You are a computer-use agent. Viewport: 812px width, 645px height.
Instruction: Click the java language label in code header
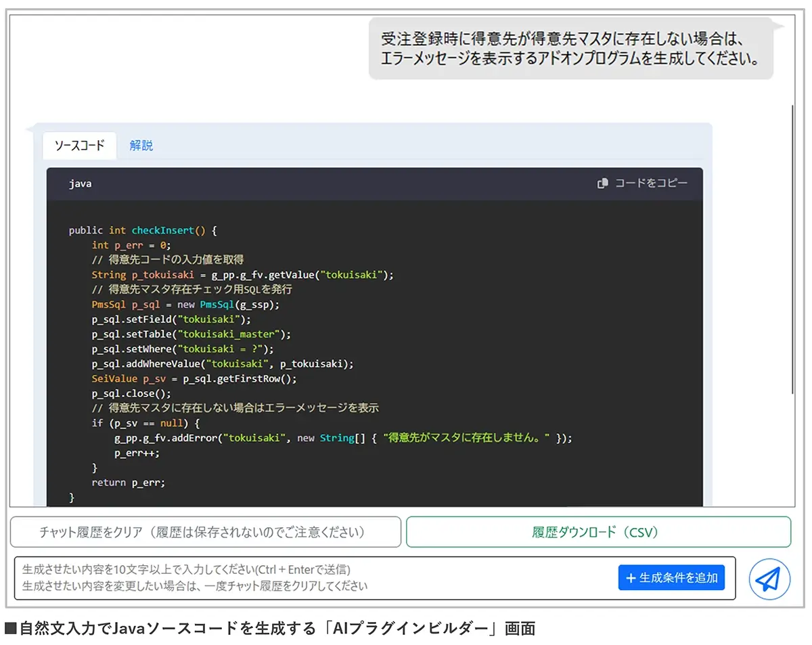(80, 183)
